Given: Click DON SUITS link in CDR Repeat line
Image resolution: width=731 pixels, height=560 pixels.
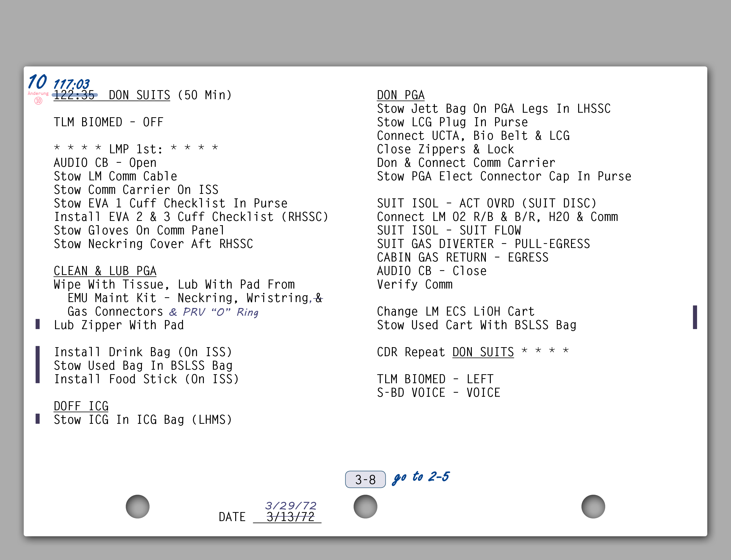Looking at the screenshot, I should (x=483, y=352).
